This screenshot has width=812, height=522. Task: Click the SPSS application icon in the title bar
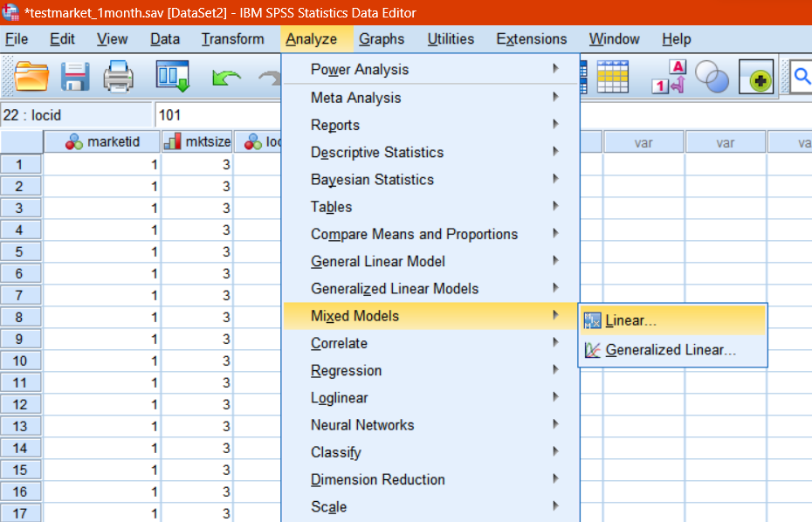(10, 12)
